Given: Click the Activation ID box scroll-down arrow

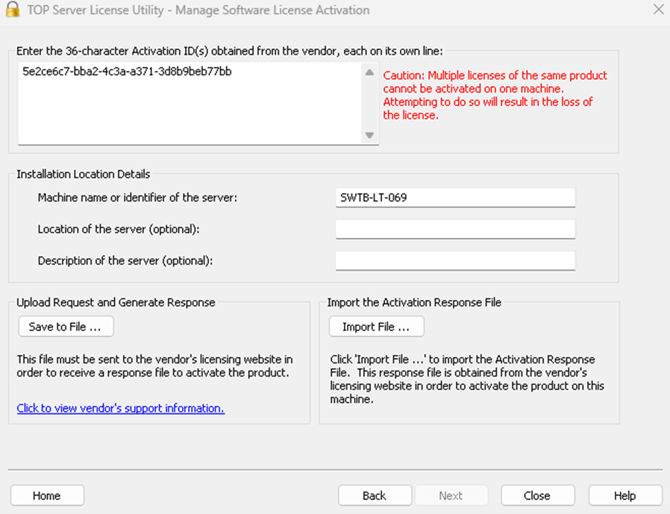Looking at the screenshot, I should 369,135.
